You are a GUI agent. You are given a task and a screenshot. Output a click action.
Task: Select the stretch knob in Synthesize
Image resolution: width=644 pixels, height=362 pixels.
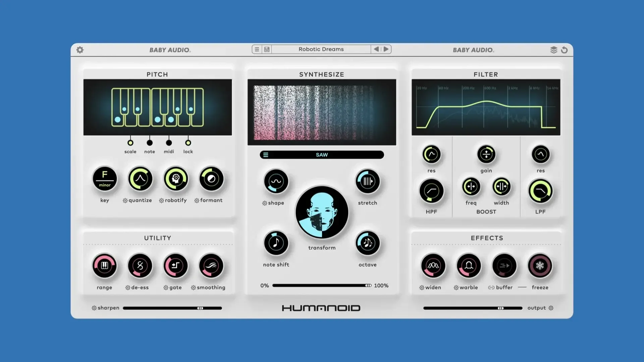(367, 181)
